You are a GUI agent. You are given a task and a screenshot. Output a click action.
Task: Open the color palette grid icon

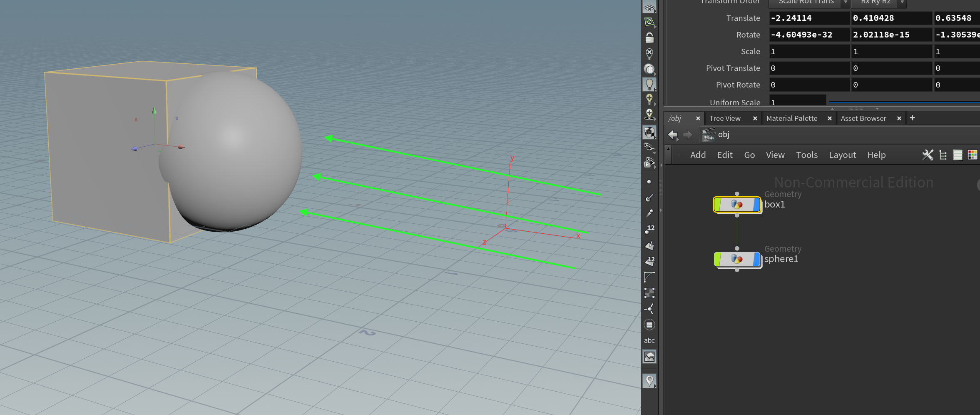click(x=973, y=155)
